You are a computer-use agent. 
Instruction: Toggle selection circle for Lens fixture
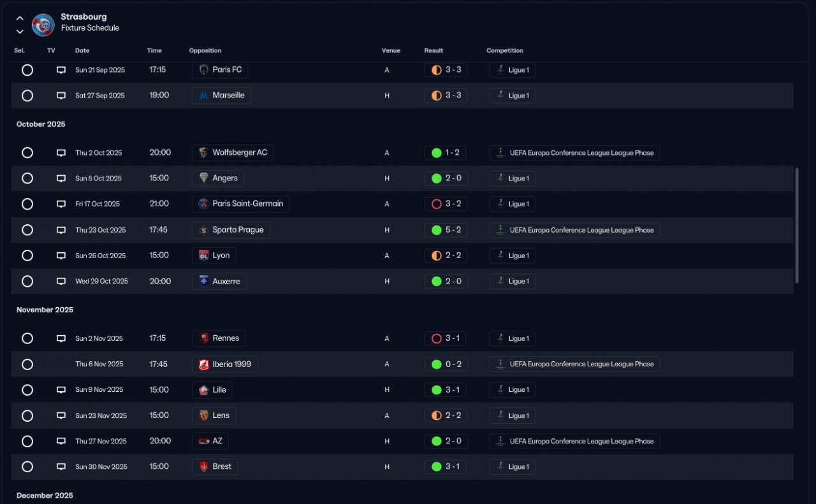pos(27,415)
